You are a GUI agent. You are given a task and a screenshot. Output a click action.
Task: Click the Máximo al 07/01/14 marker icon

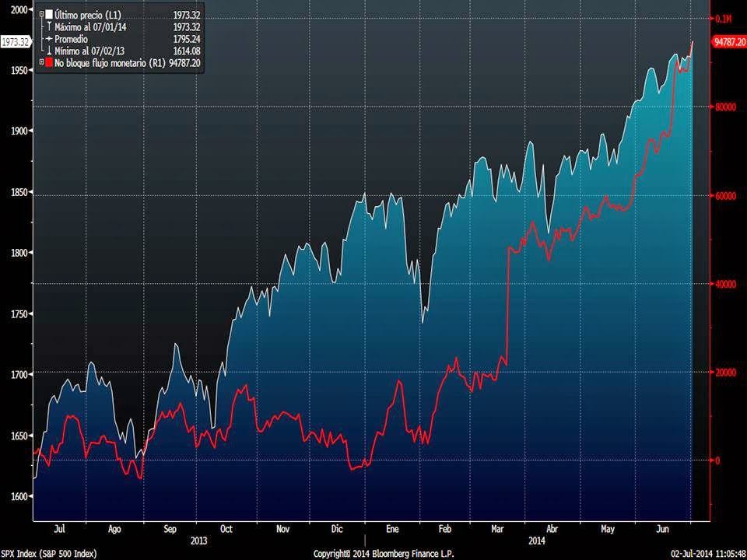point(47,25)
